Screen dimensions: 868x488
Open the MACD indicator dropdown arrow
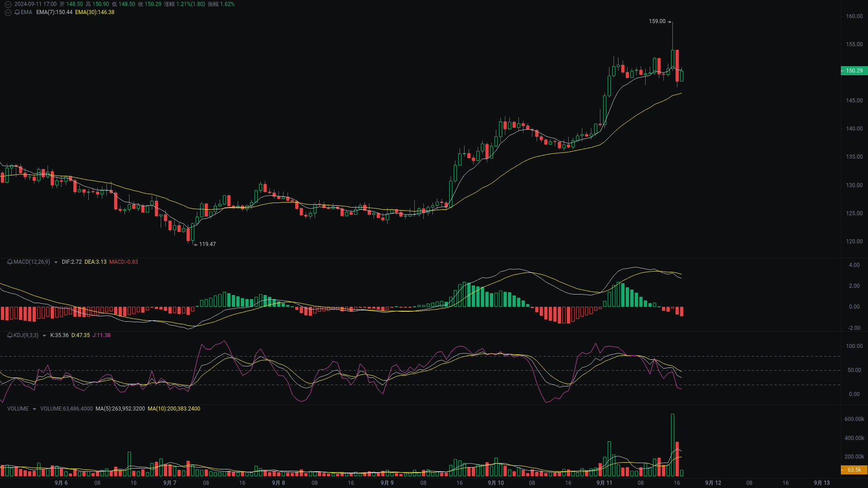point(56,262)
